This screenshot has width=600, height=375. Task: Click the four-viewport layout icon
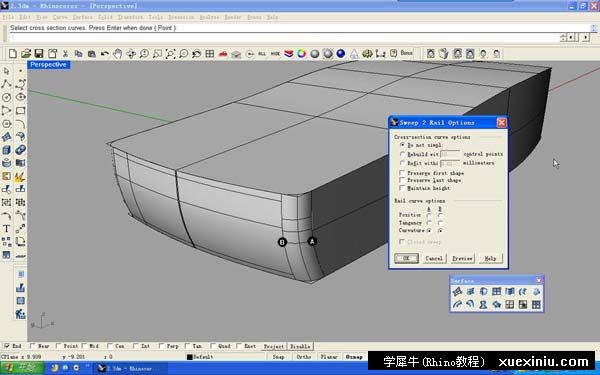[x=210, y=54]
